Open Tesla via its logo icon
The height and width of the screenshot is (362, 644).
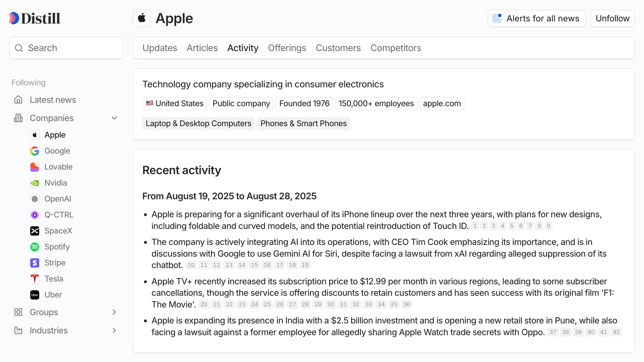35,279
